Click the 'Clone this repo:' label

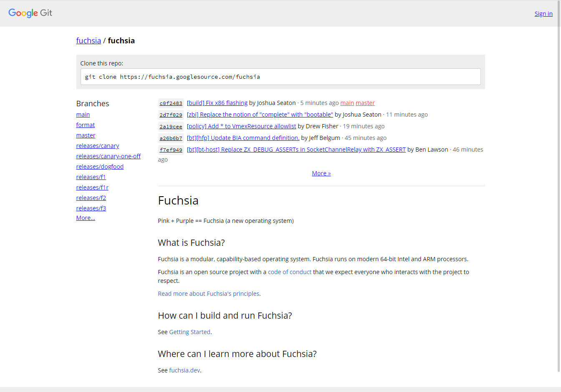(102, 63)
